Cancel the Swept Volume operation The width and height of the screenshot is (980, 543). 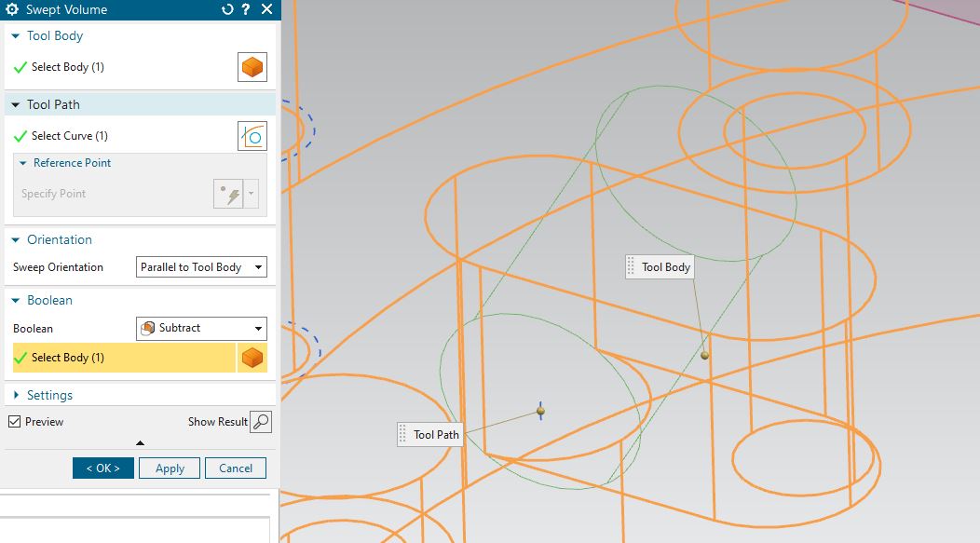(236, 468)
